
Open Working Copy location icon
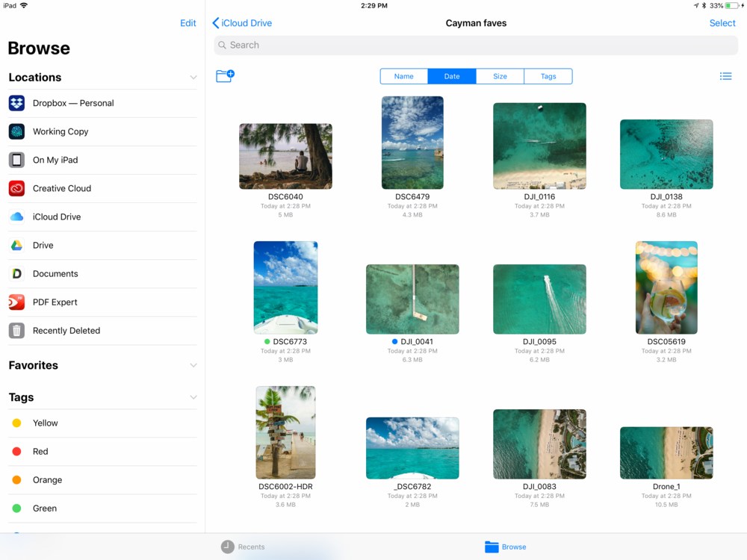pos(16,131)
